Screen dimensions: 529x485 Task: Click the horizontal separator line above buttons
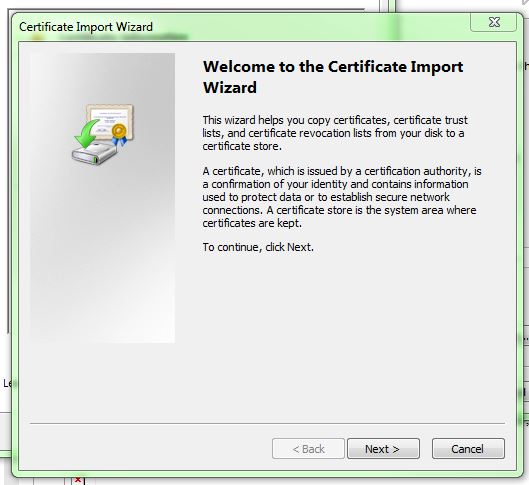tap(267, 423)
